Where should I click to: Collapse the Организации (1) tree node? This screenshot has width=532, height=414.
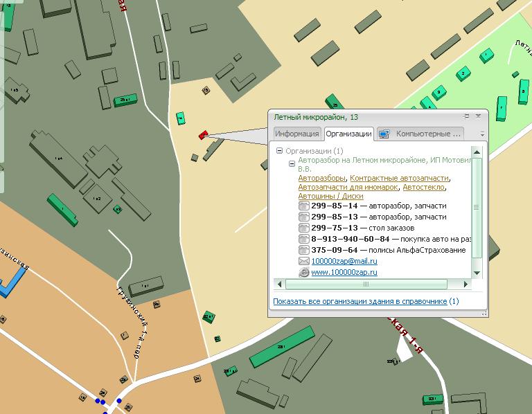click(279, 151)
